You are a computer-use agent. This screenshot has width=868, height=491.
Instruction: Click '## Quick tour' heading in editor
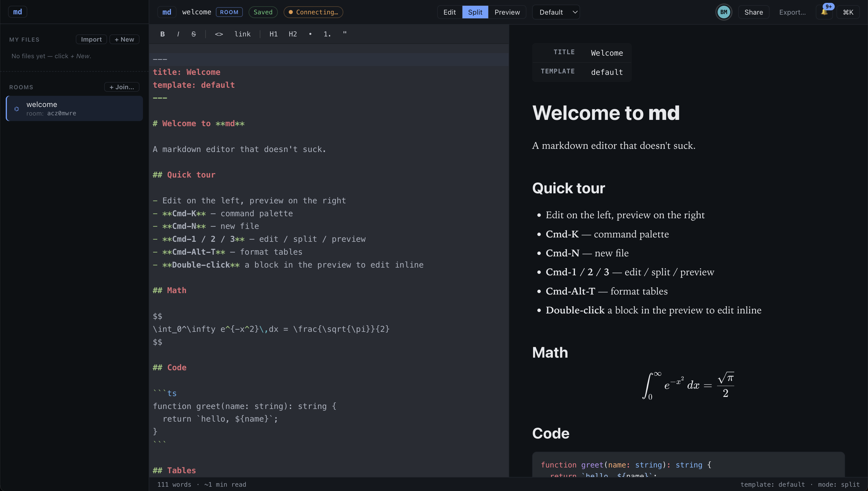point(184,175)
